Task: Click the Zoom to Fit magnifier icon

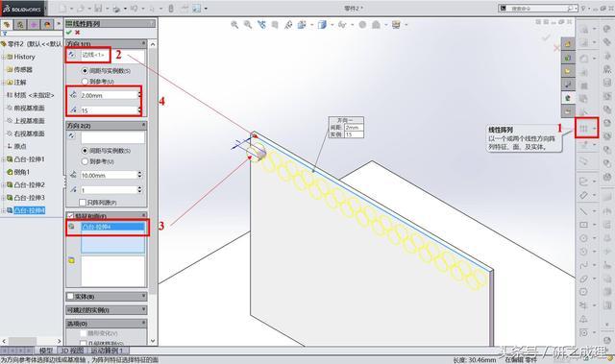Action: pos(234,25)
